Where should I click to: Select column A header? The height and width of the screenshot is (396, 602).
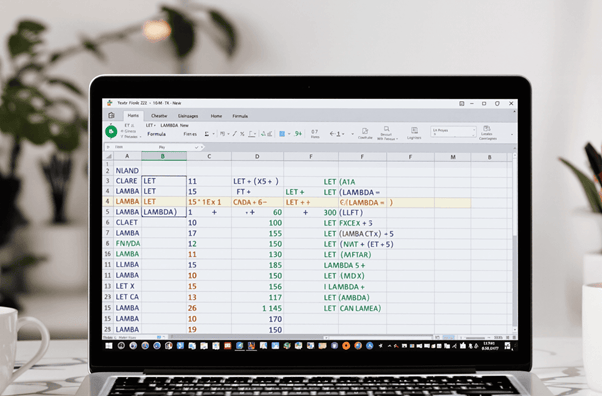point(127,156)
